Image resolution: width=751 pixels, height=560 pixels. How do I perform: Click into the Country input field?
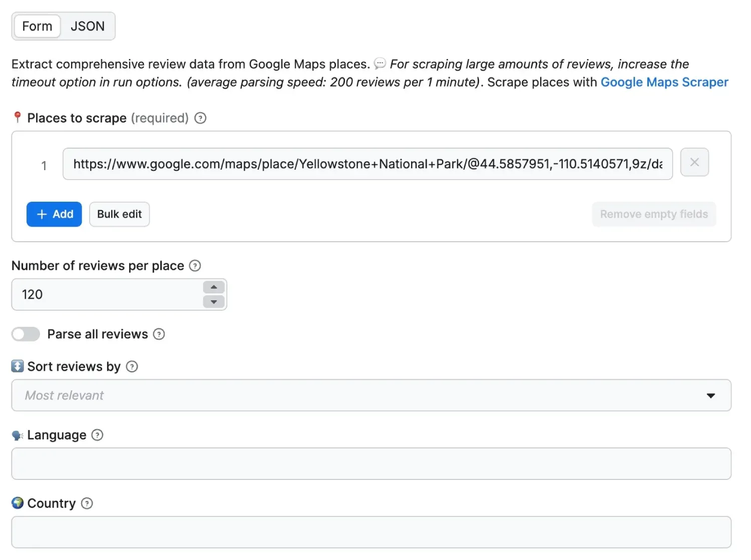(x=370, y=532)
